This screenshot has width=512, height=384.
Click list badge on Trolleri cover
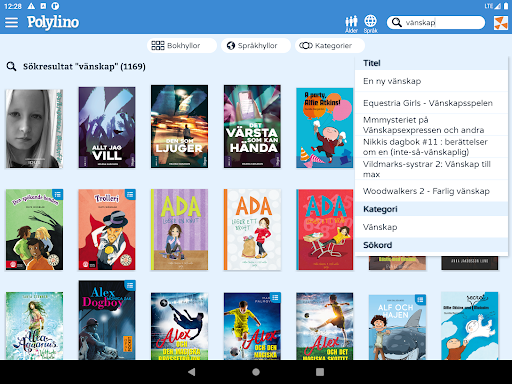(x=130, y=194)
